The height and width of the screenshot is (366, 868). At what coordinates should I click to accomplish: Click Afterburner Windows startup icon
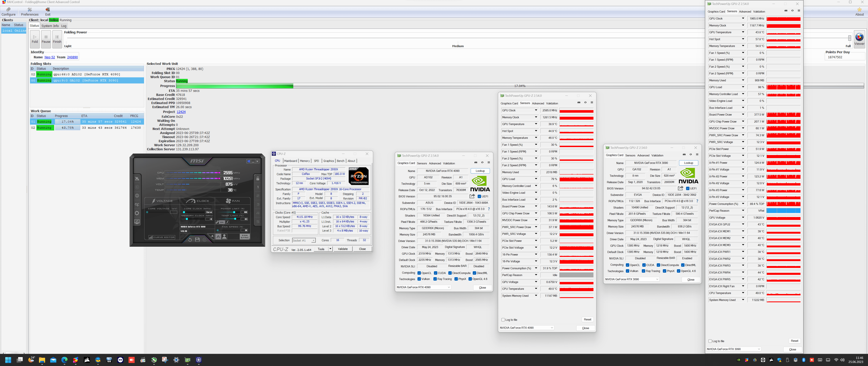[249, 161]
